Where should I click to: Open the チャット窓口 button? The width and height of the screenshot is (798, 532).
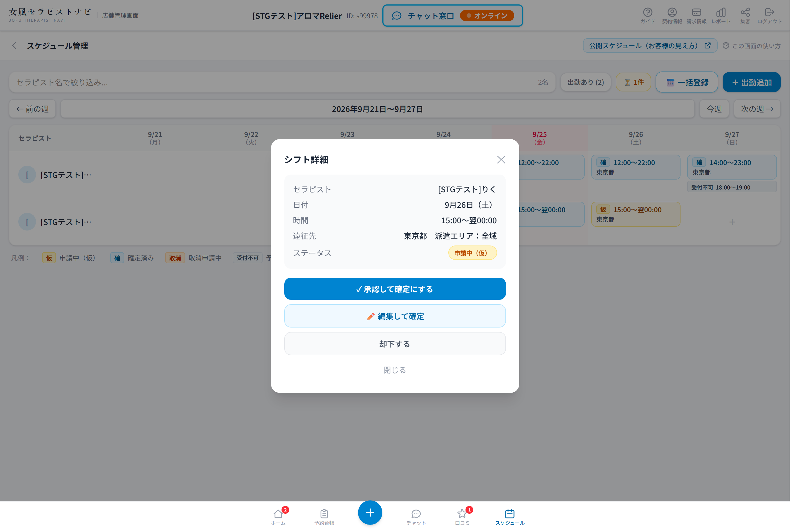click(x=452, y=16)
